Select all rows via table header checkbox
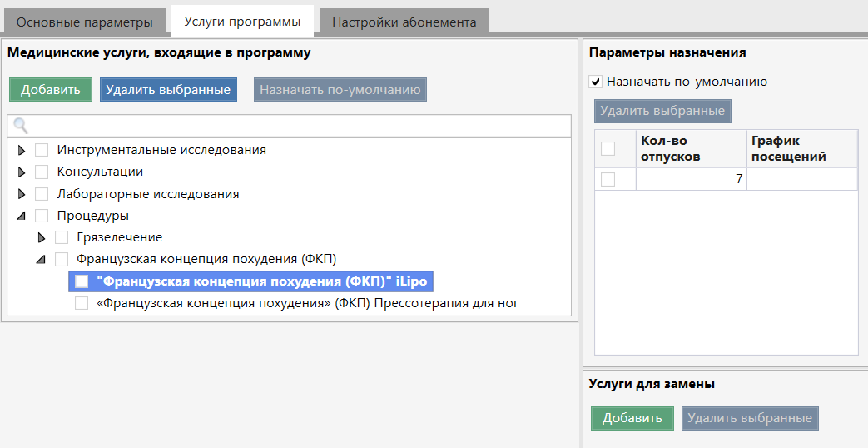This screenshot has width=868, height=448. [x=608, y=148]
